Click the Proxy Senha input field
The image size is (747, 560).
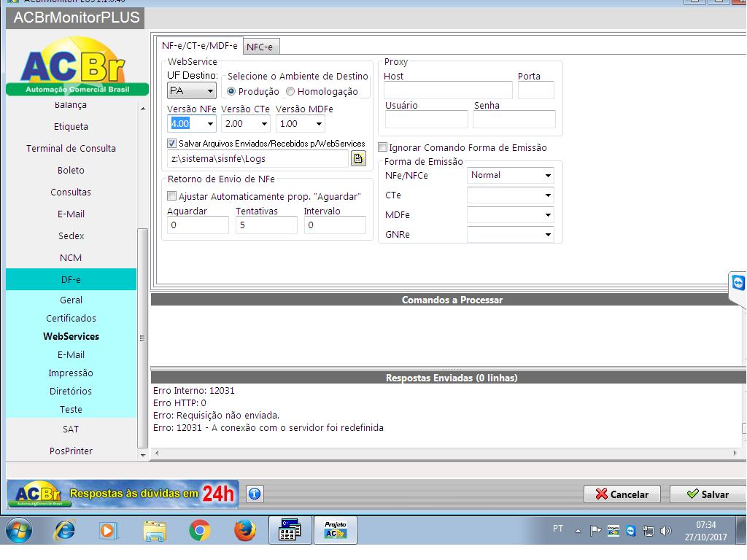point(514,119)
